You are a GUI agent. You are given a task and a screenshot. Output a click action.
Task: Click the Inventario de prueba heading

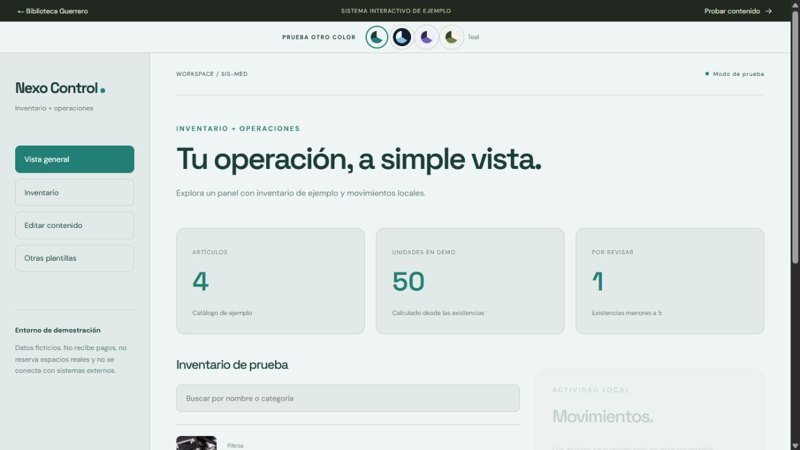(232, 365)
